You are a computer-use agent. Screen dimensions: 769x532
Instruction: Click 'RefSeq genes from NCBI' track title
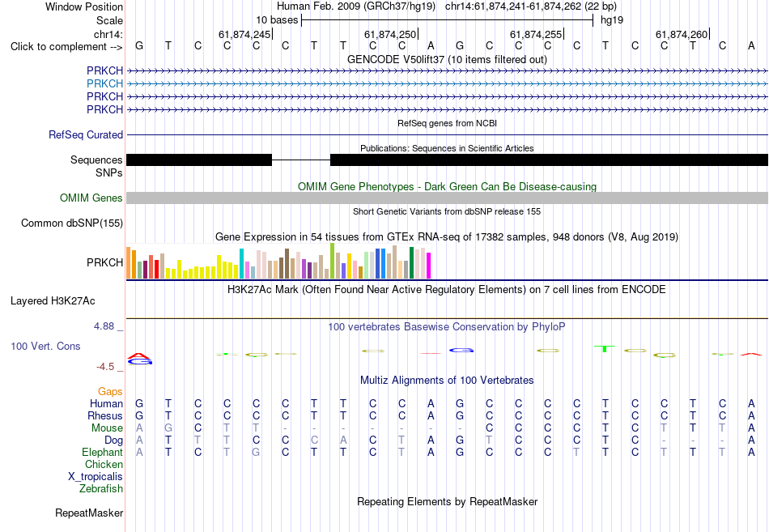[x=447, y=123]
